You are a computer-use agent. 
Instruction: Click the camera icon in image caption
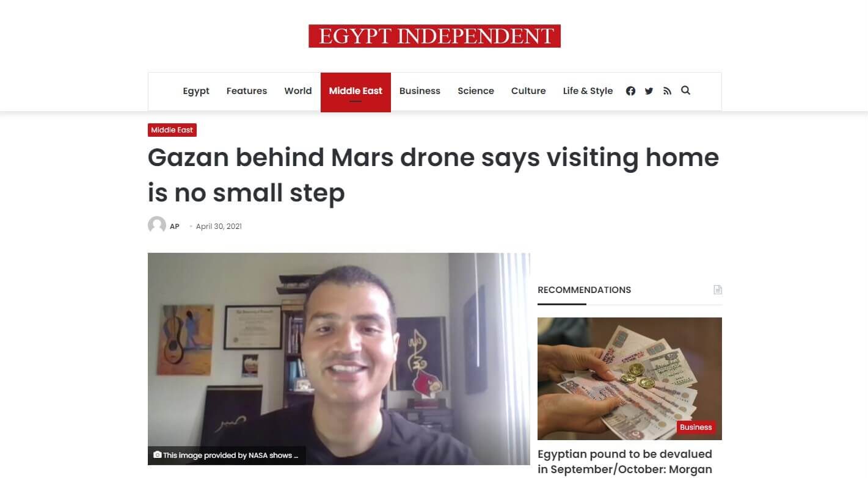(x=158, y=455)
